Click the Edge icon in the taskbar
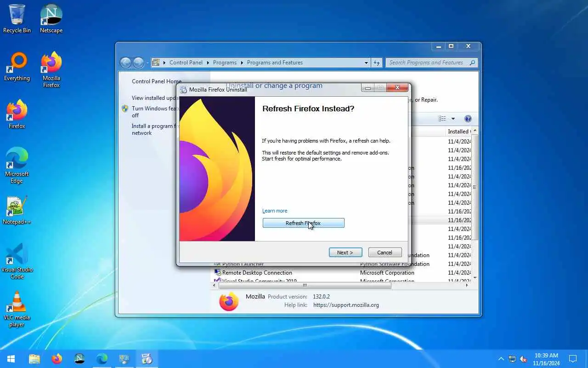This screenshot has height=368, width=588. pos(102,359)
